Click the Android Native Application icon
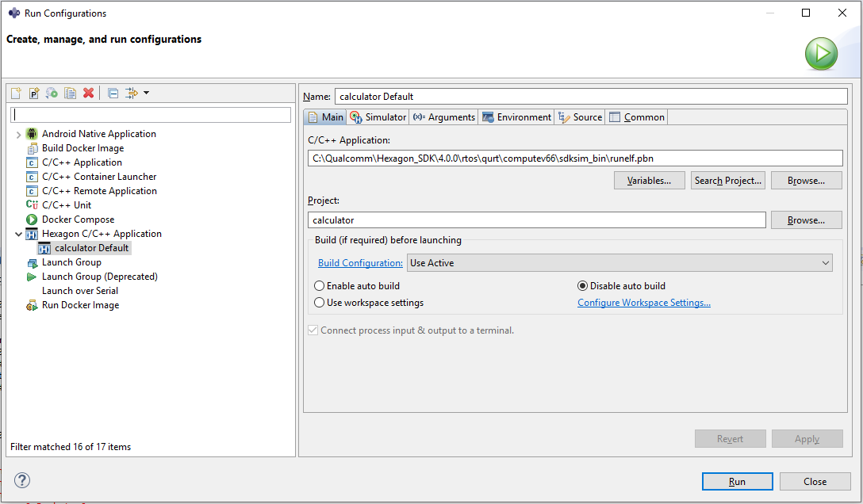Screen dimensions: 863x504 32,134
